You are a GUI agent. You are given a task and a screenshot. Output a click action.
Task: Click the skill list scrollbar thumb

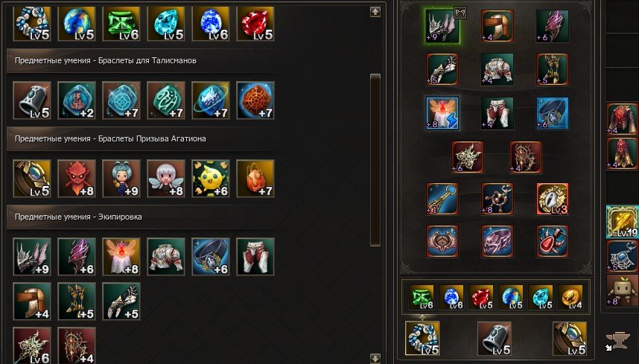point(375,160)
